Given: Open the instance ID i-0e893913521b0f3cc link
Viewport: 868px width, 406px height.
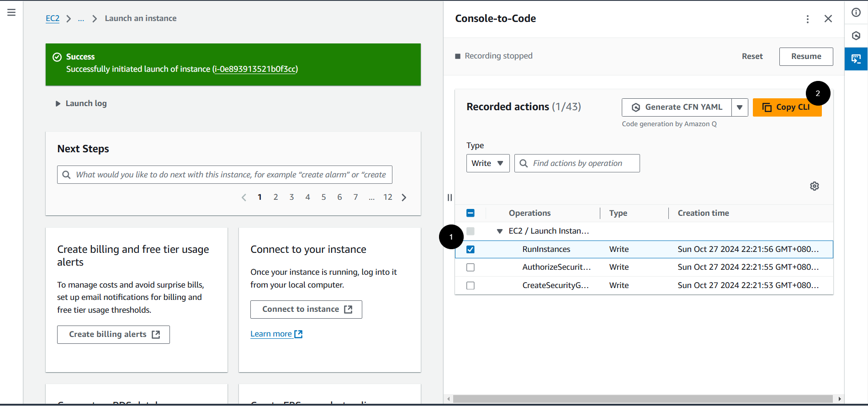Looking at the screenshot, I should [x=255, y=69].
